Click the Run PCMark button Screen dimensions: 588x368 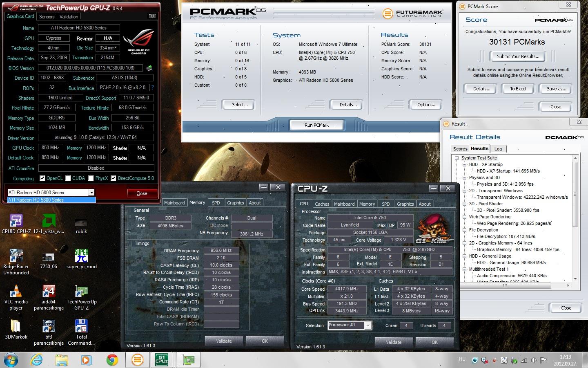tap(316, 125)
